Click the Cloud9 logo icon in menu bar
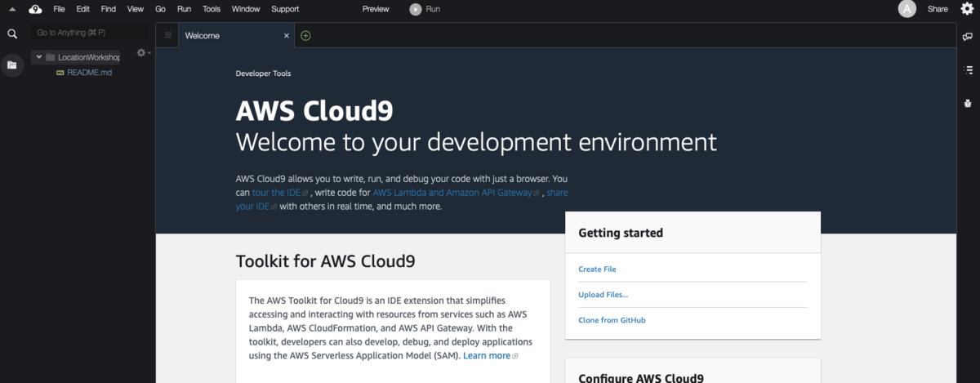This screenshot has height=383, width=980. (x=35, y=9)
